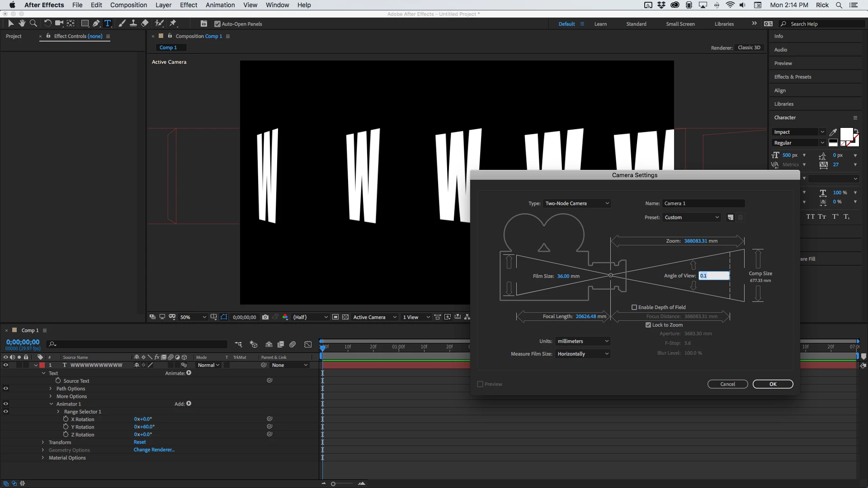
Task: Select the Puppet Pin tool
Action: point(173,23)
